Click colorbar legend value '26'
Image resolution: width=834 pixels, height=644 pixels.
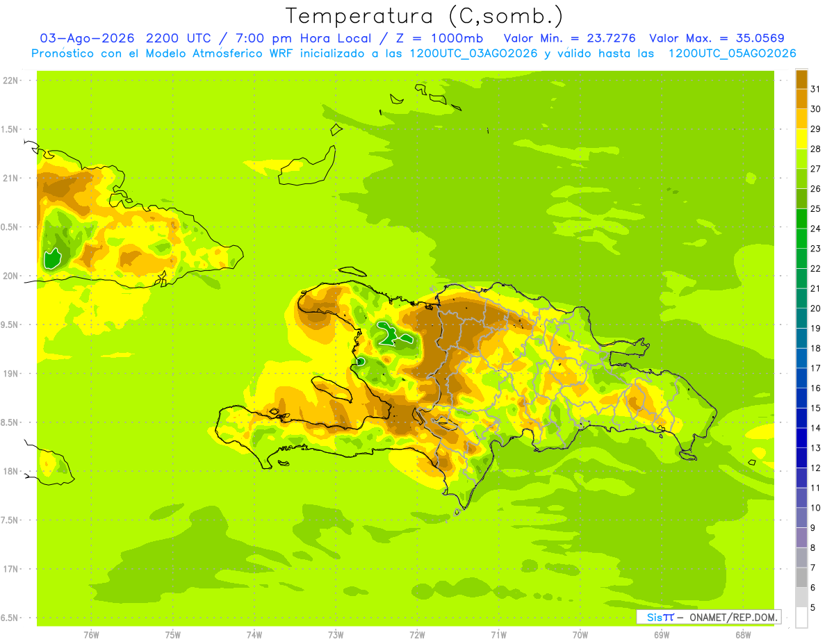tap(815, 189)
